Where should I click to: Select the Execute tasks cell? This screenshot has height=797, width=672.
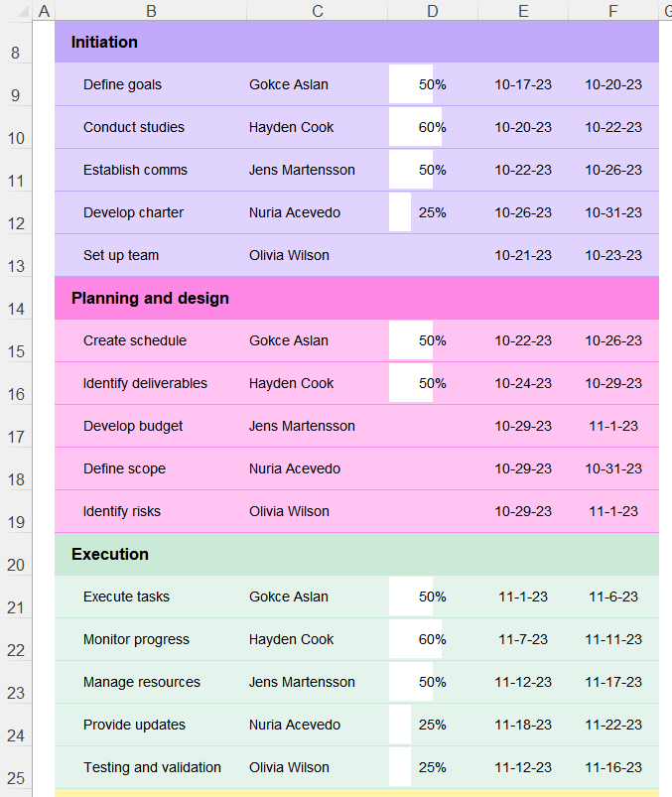pos(151,597)
